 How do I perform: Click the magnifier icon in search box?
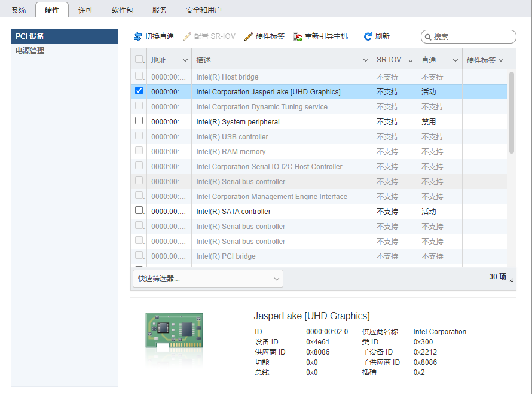(426, 36)
